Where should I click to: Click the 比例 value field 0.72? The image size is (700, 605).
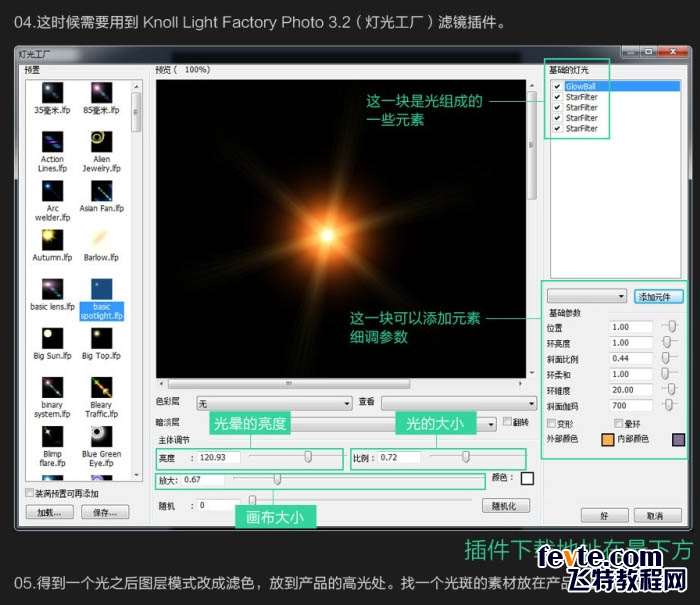(399, 457)
